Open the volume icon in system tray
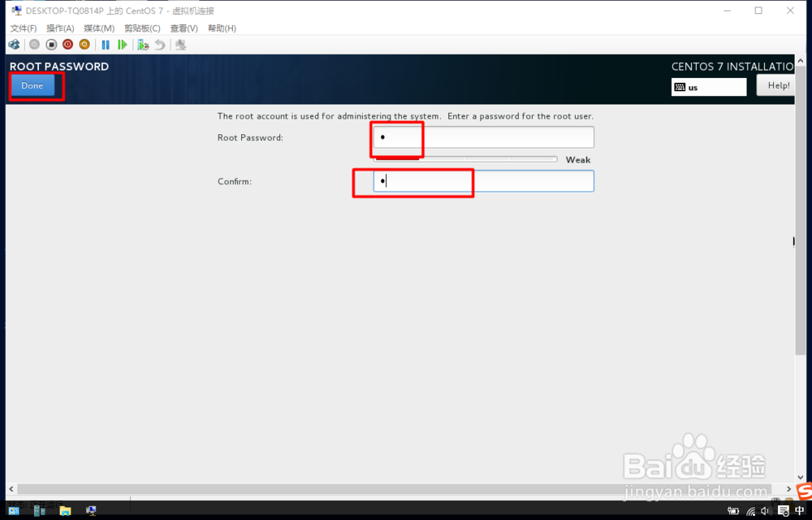The image size is (812, 520). pos(764,511)
